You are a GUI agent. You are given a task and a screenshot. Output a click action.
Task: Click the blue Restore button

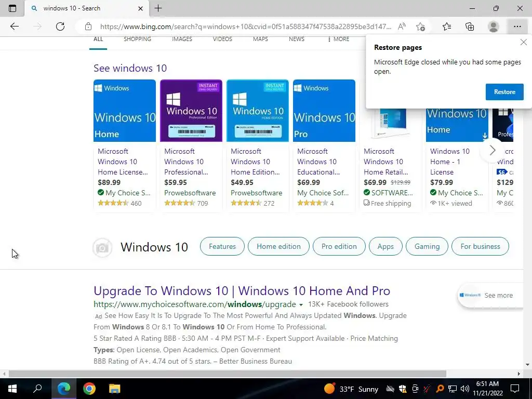(x=504, y=92)
